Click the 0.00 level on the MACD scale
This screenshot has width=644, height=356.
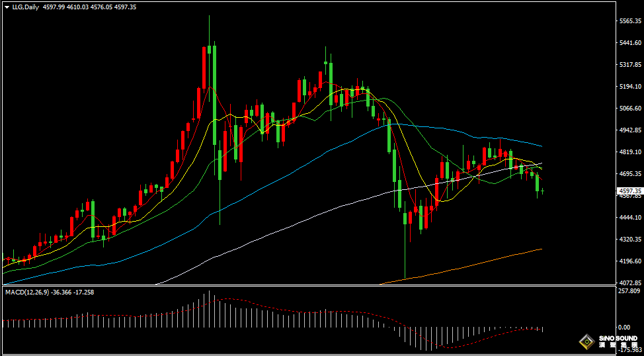point(624,327)
